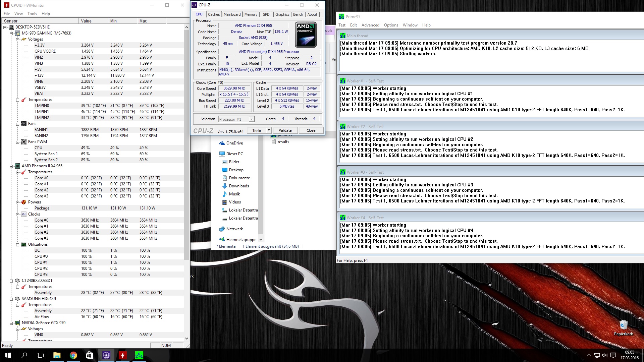Open Prime95 Advanced menu

pos(370,25)
